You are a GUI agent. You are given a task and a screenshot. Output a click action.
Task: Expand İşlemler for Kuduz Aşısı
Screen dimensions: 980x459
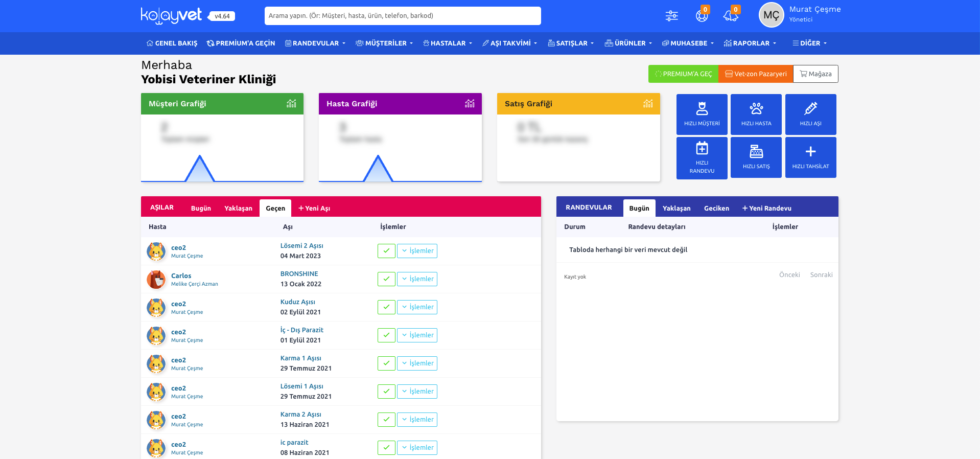[x=417, y=307]
